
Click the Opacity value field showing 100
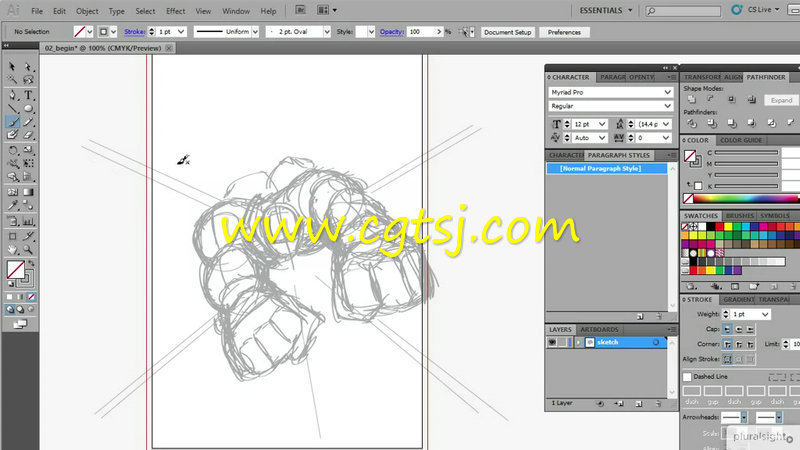(x=421, y=32)
